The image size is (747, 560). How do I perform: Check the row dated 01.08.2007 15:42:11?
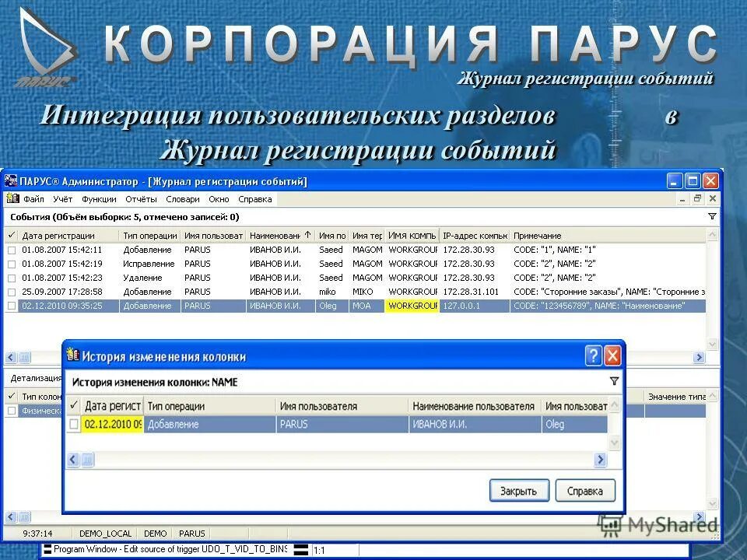coord(9,250)
